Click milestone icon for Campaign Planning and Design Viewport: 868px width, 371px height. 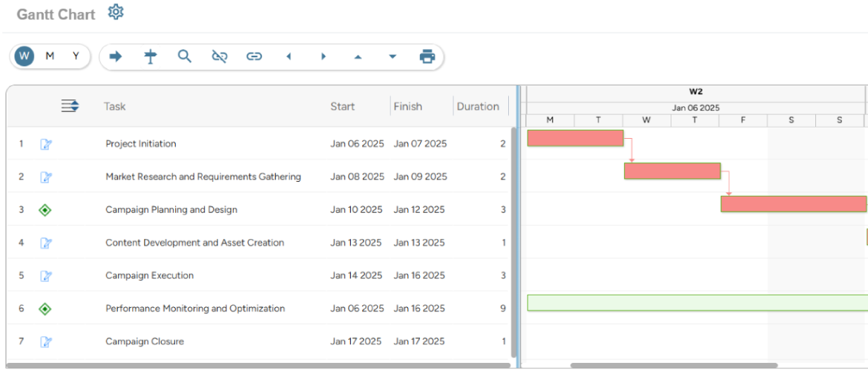click(45, 210)
